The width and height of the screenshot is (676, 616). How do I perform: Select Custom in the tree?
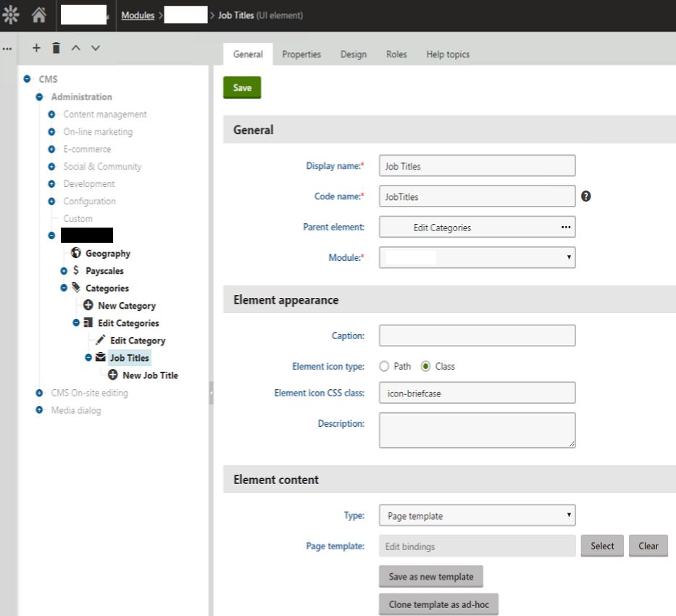(x=78, y=219)
